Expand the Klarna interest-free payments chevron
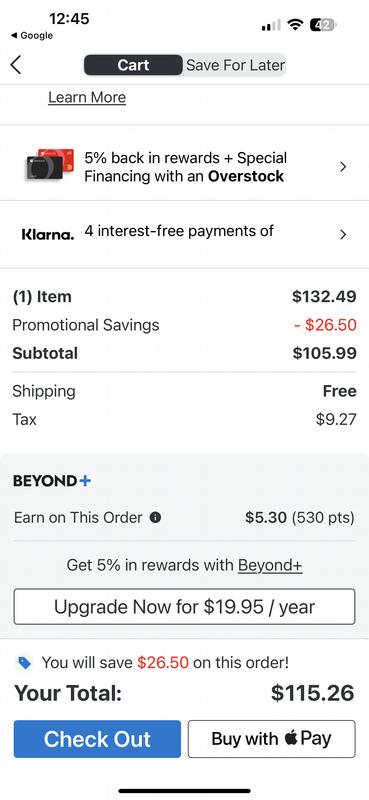Image resolution: width=369 pixels, height=800 pixels. [343, 234]
